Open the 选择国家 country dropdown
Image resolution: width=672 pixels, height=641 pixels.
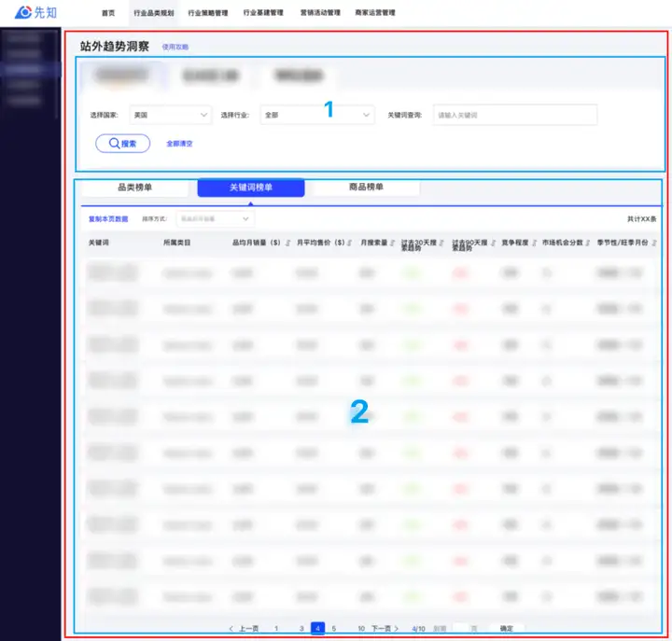(x=170, y=115)
